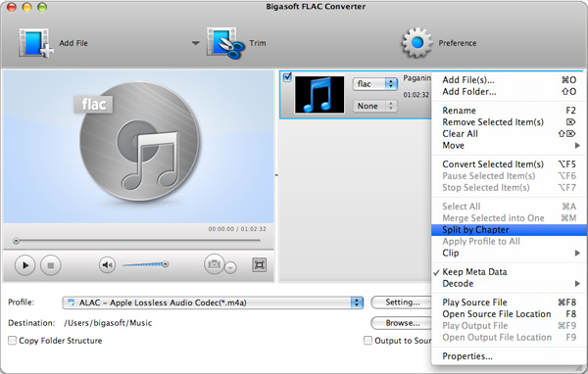Image resolution: width=588 pixels, height=374 pixels.
Task: Take snapshot with camera icon
Action: (214, 264)
